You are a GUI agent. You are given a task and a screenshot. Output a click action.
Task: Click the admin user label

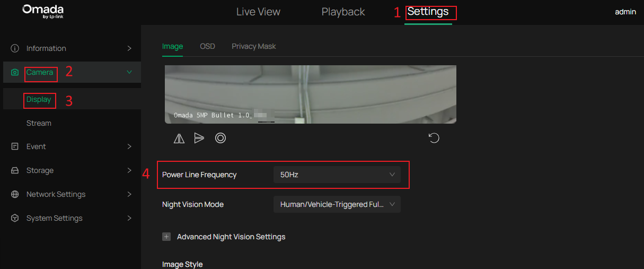pyautogui.click(x=625, y=12)
